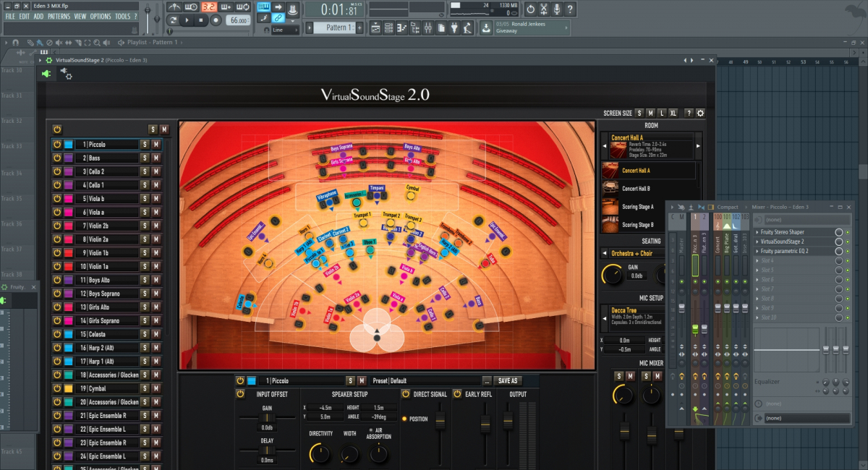
Task: Toggle power for Cello 2 channel
Action: [57, 171]
